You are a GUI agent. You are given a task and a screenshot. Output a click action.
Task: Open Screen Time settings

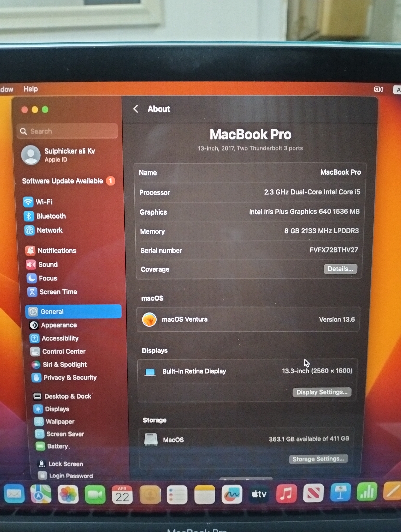coord(52,292)
